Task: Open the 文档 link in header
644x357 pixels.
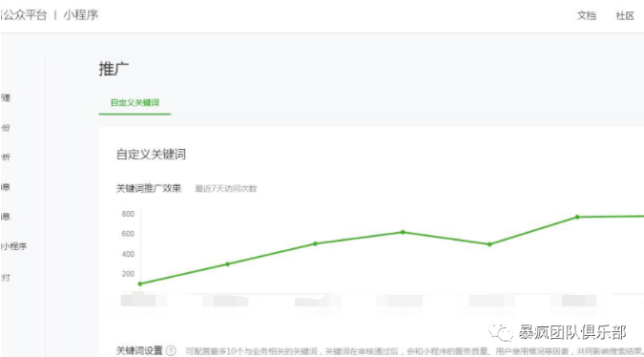Action: pyautogui.click(x=586, y=15)
